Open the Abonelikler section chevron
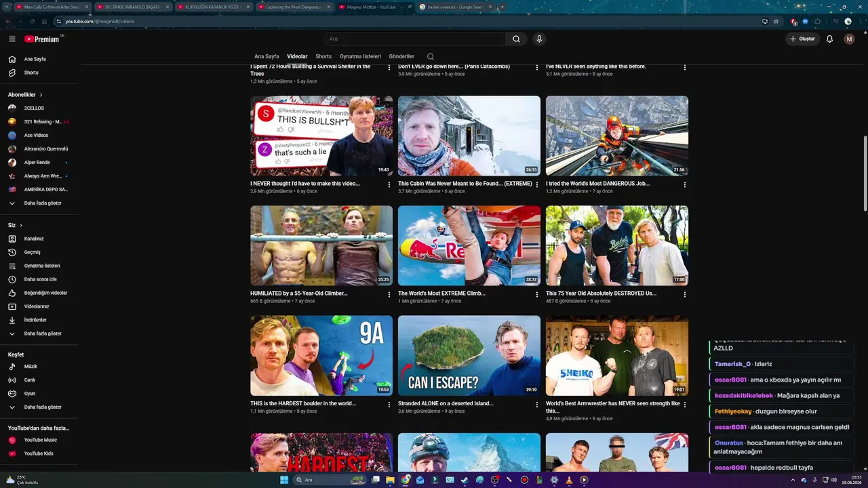 pyautogui.click(x=41, y=95)
